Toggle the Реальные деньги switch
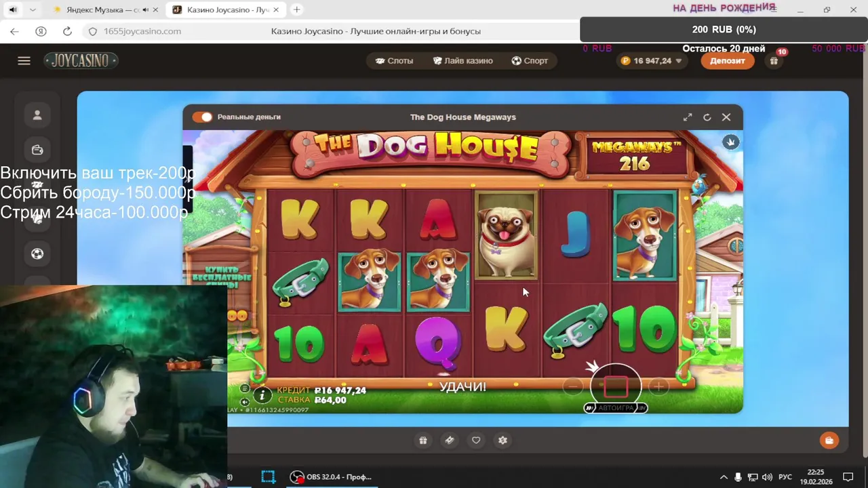Viewport: 868px width, 488px height. tap(202, 117)
